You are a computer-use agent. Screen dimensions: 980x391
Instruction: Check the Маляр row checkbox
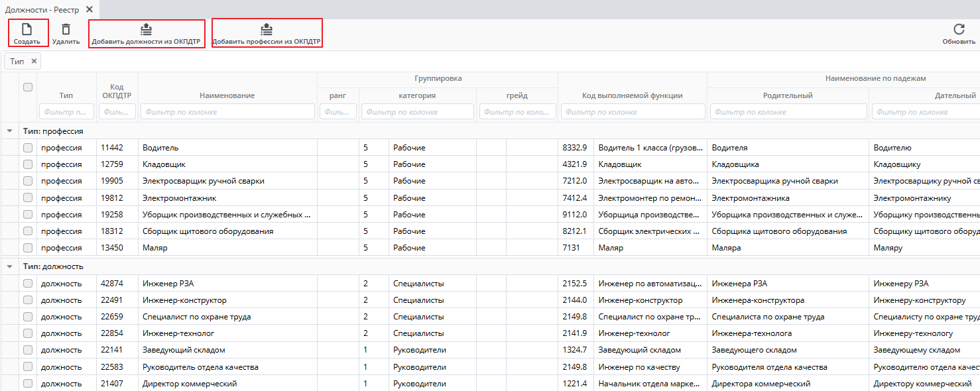28,247
